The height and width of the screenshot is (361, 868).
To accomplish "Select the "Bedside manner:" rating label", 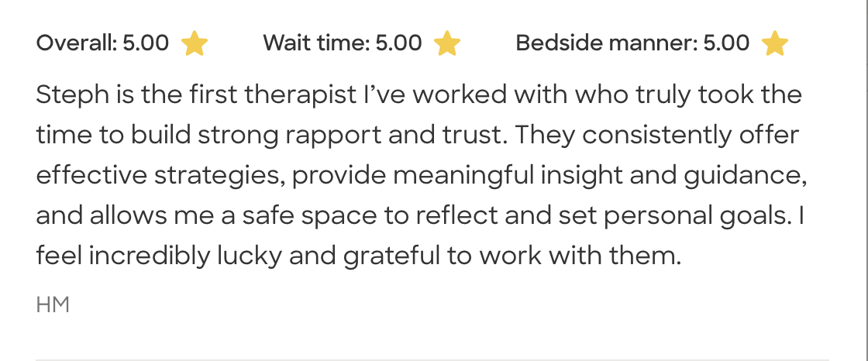I will (607, 43).
